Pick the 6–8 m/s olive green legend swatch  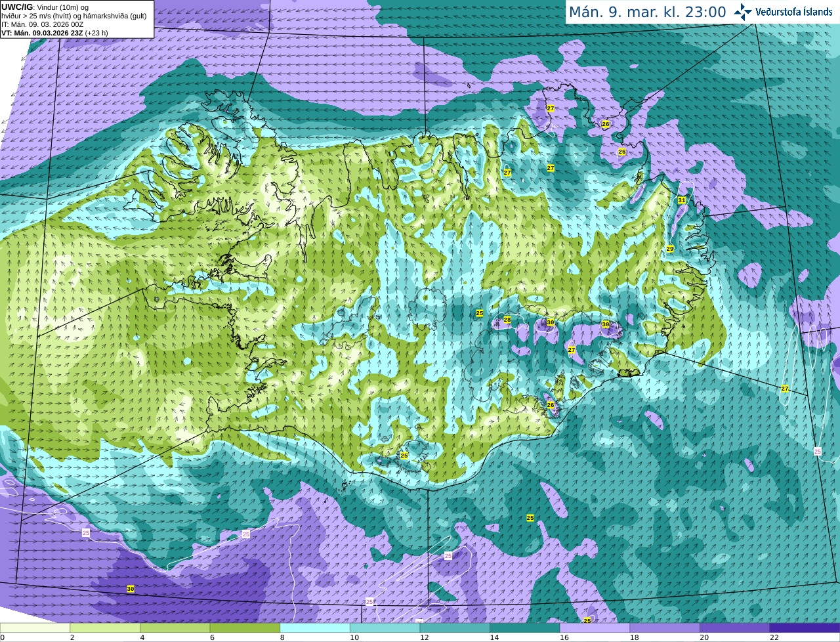pyautogui.click(x=245, y=628)
